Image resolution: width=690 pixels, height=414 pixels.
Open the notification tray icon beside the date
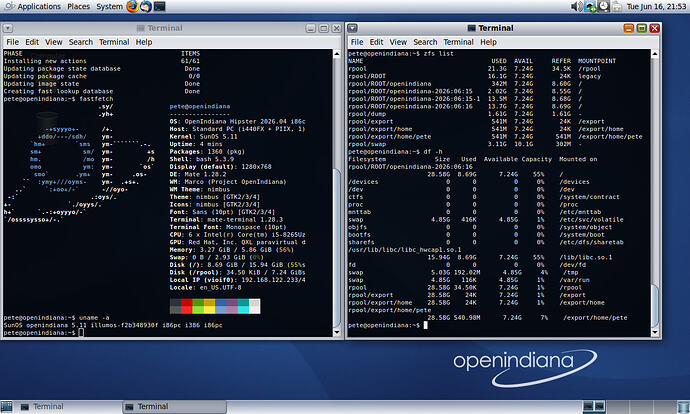(617, 6)
